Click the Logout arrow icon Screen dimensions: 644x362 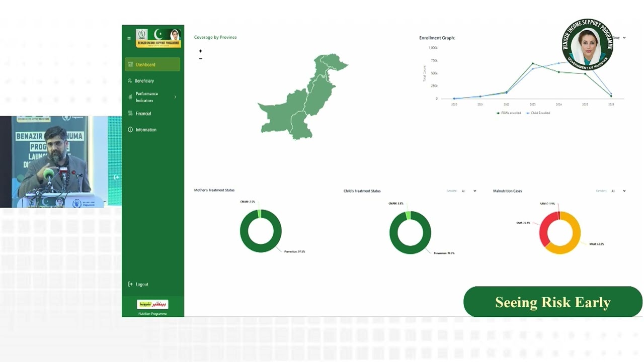[130, 284]
